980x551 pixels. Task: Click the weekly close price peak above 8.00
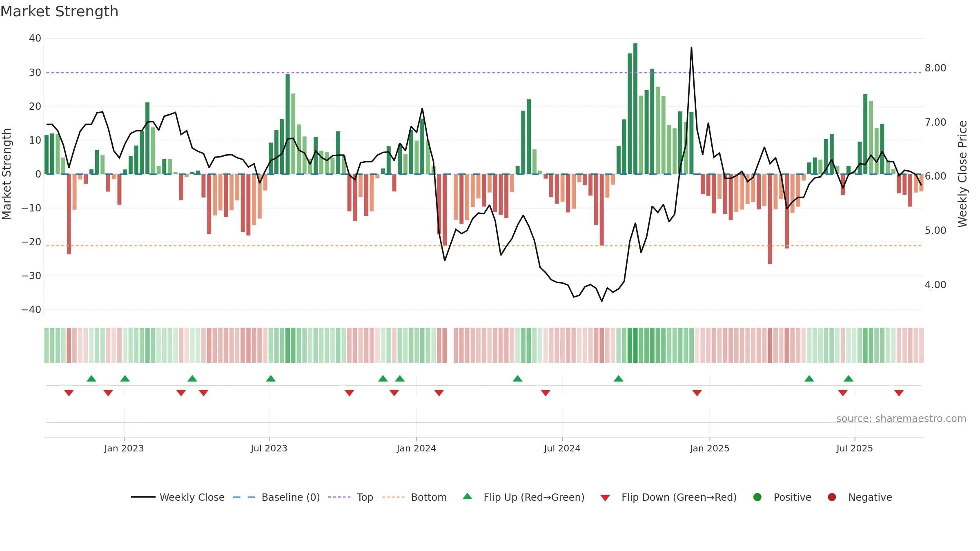(691, 48)
